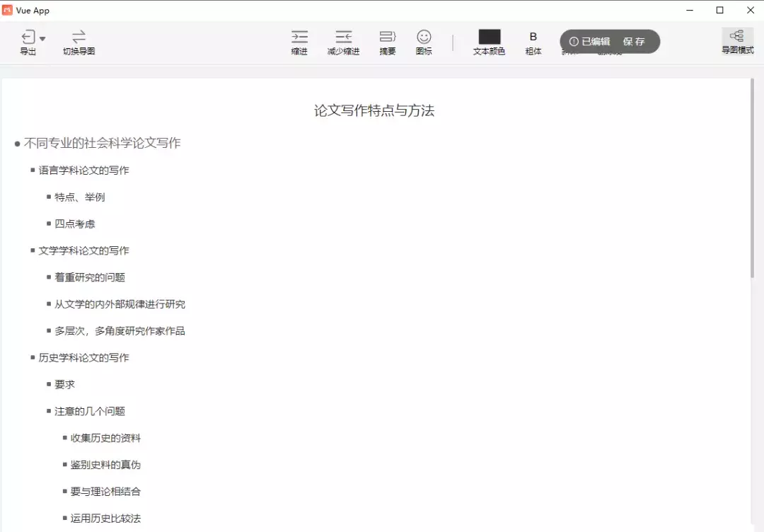Toggle Bold (粗体) formatting
This screenshot has height=532, width=764.
(x=533, y=37)
